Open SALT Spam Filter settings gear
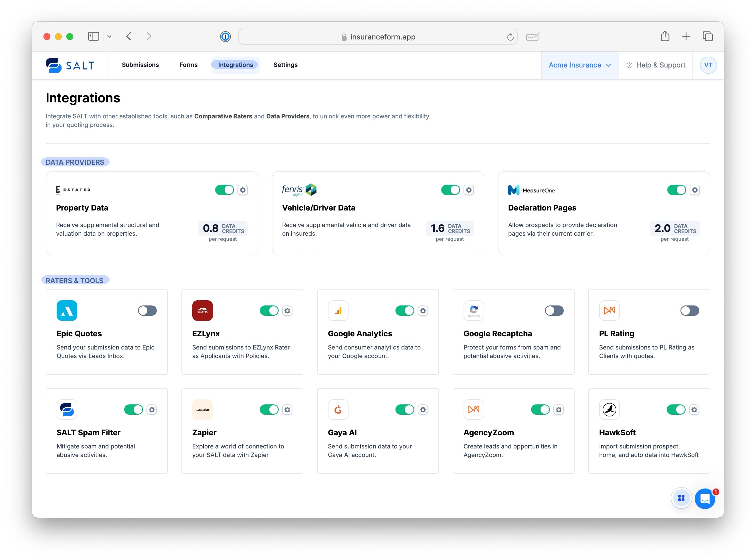The height and width of the screenshot is (560, 756). tap(152, 410)
